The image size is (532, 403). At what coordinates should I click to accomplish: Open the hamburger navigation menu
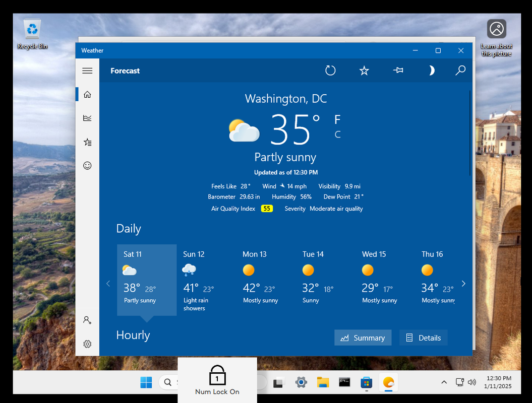[x=87, y=71]
